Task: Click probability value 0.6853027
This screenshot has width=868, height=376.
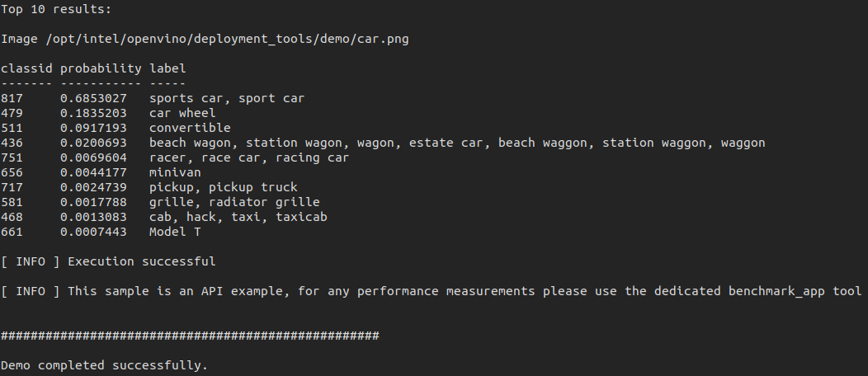Action: click(93, 98)
